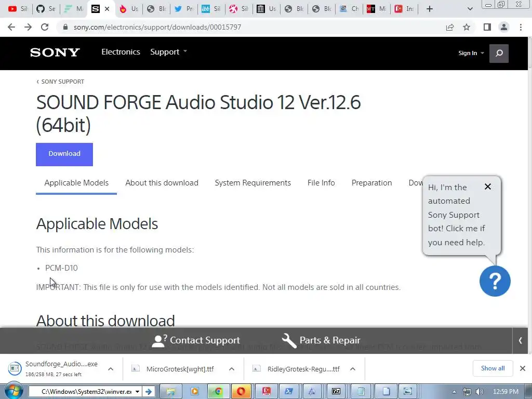532x399 pixels.
Task: Open Opera browser from taskbar
Action: pos(241,392)
